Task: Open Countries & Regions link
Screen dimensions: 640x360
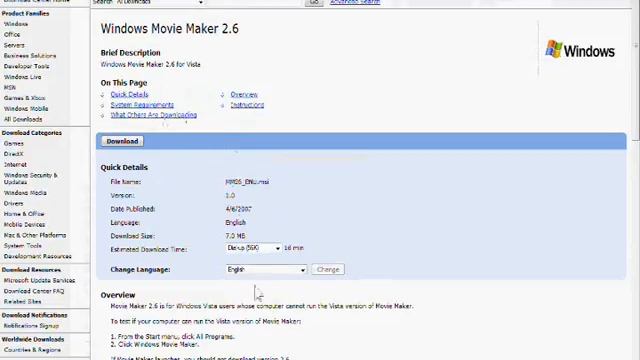Action: [32, 350]
